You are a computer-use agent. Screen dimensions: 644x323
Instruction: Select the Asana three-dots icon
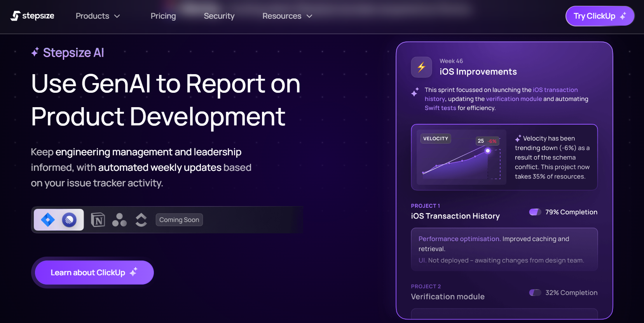click(119, 220)
